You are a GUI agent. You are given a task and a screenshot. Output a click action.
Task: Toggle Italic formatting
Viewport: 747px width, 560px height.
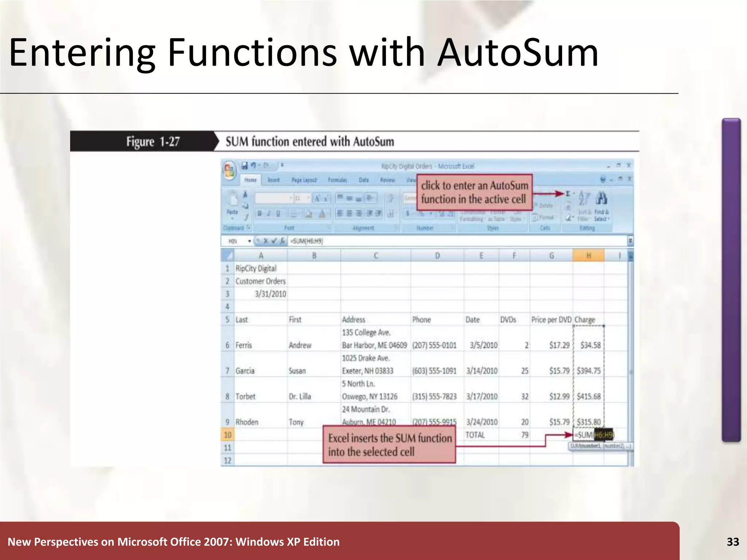[x=268, y=214]
